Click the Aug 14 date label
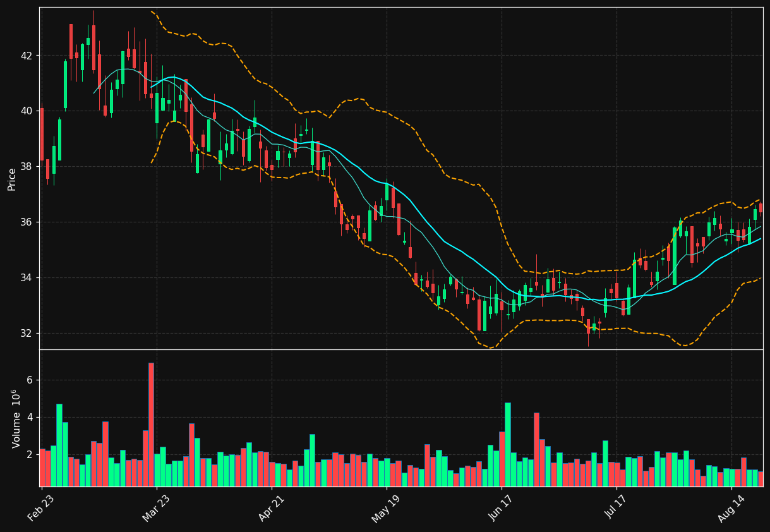The height and width of the screenshot is (532, 770). point(731,509)
